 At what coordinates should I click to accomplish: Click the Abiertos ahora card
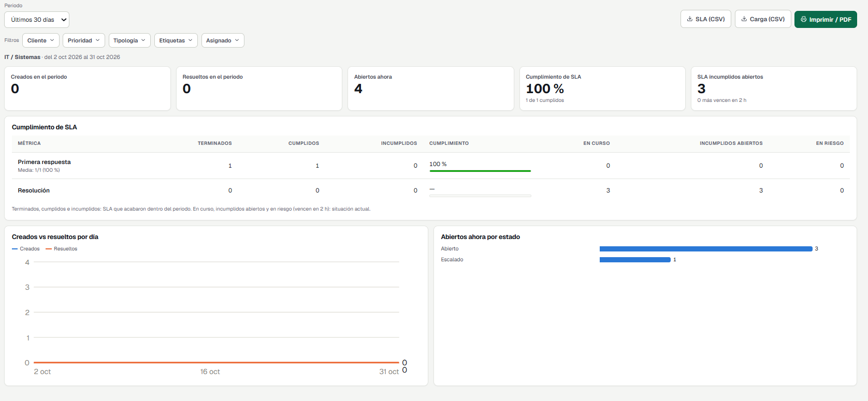coord(431,88)
